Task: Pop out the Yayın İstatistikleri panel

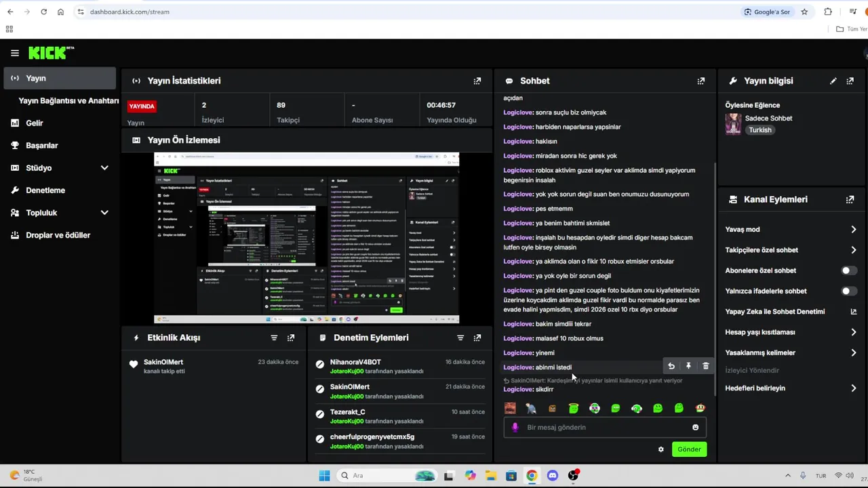Action: point(477,81)
